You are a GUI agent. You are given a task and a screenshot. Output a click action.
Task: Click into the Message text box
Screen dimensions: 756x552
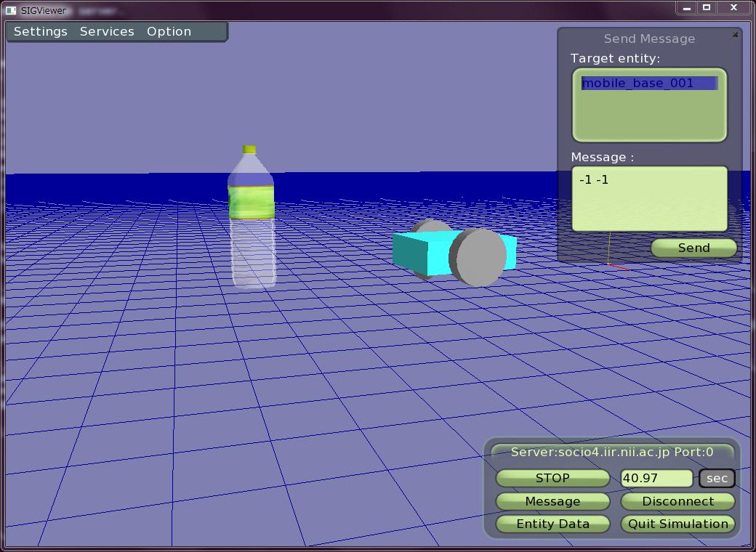click(x=649, y=198)
